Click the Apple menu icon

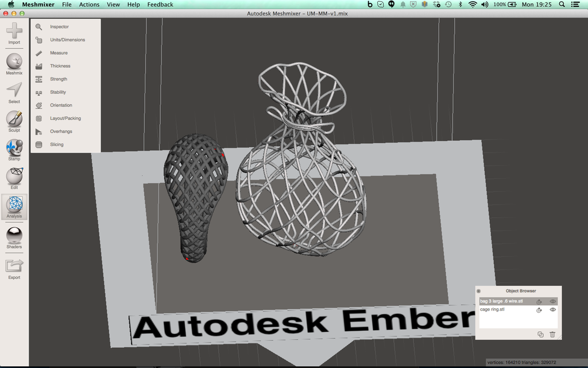pos(11,5)
